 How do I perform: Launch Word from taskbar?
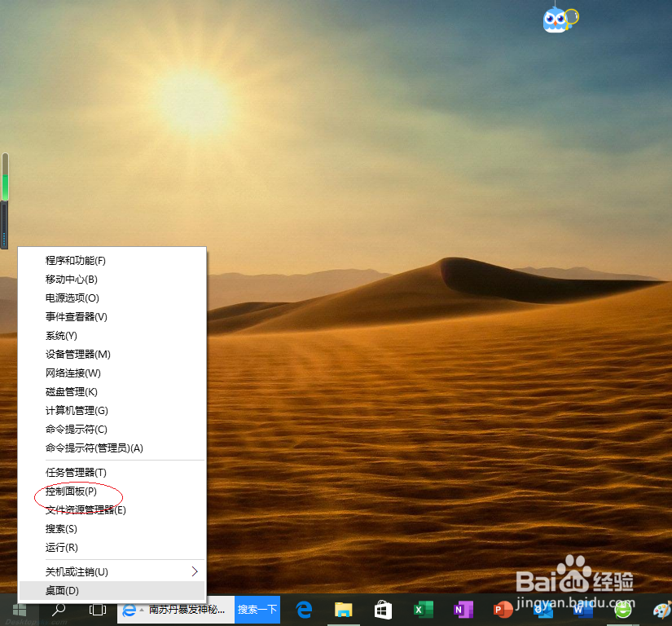(583, 609)
